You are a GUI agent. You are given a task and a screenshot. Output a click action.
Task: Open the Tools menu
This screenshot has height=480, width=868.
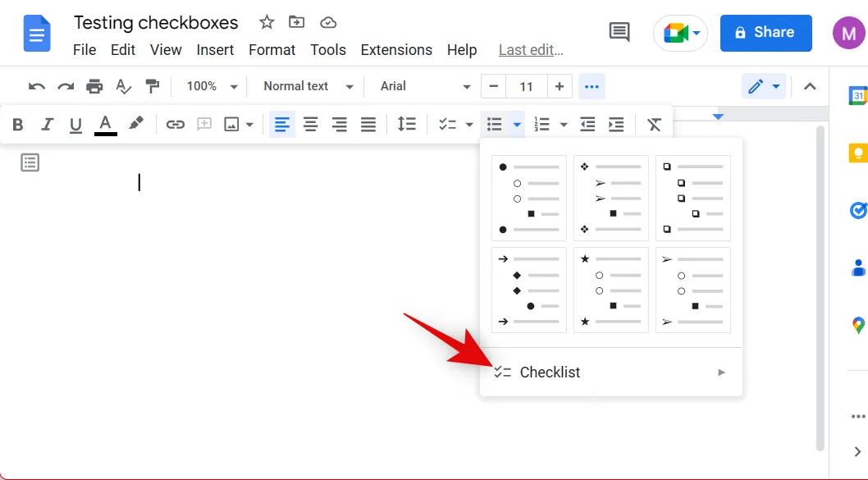pos(327,50)
